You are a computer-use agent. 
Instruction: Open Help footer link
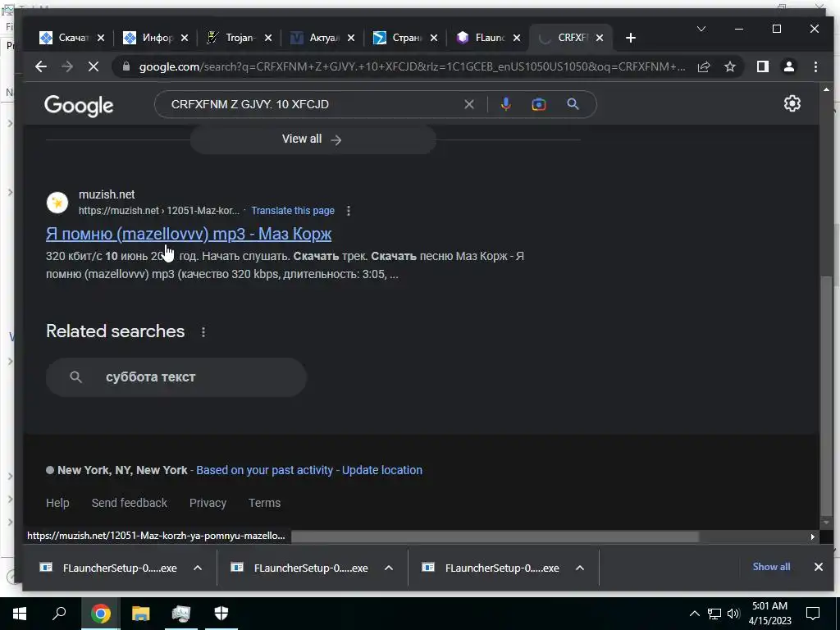point(57,503)
